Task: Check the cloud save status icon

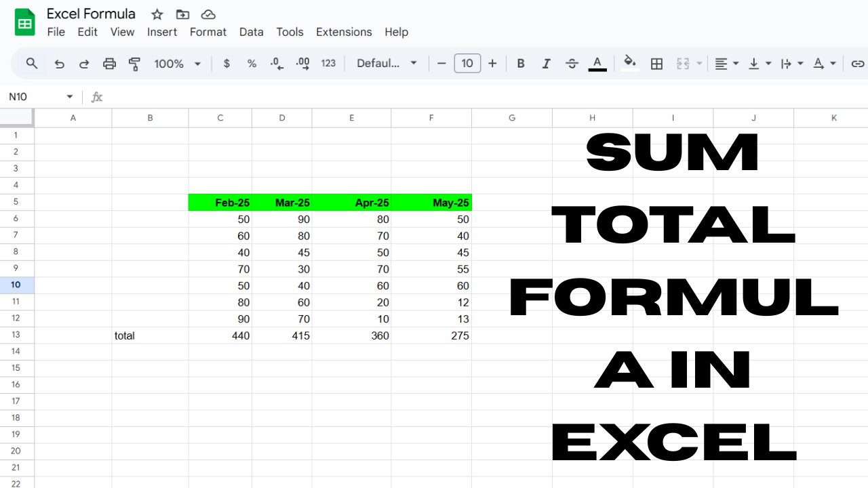Action: (x=209, y=14)
